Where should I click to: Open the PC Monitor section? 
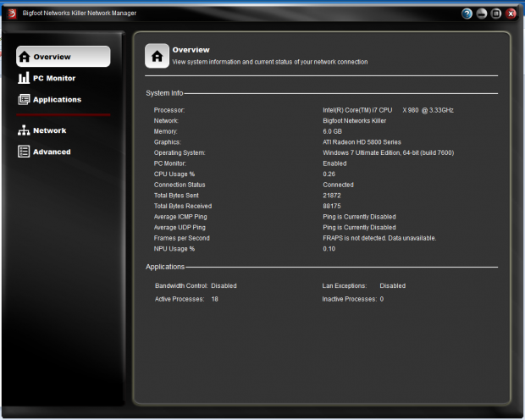[47, 78]
